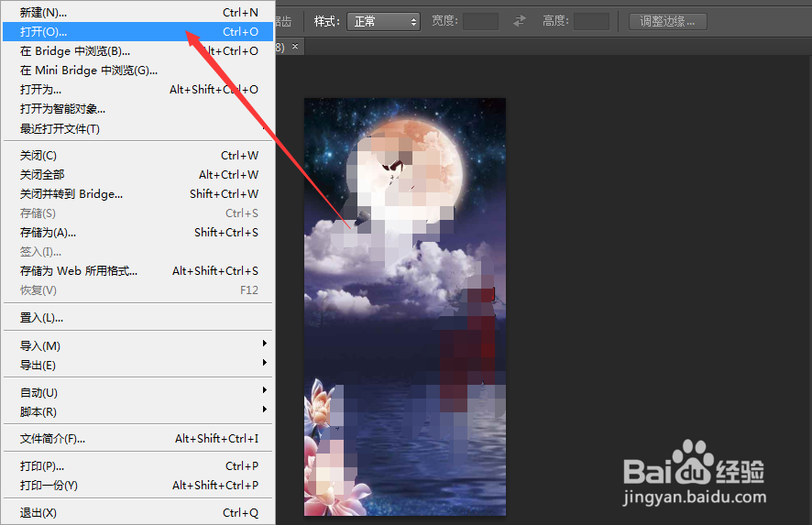Choose 打开为智能对象... entry
The width and height of the screenshot is (812, 525).
click(138, 109)
